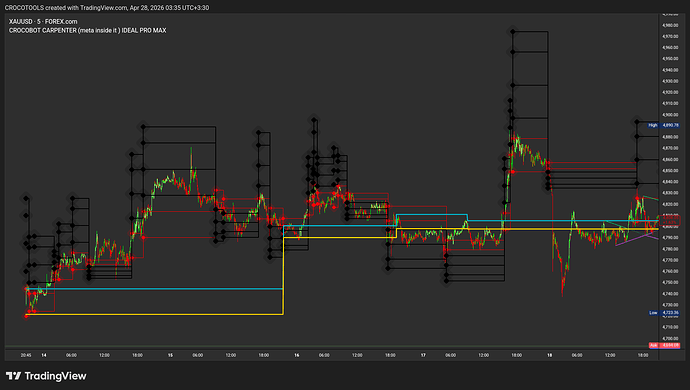Click the 20:45 time axis label
690x390 pixels.
(x=26, y=355)
